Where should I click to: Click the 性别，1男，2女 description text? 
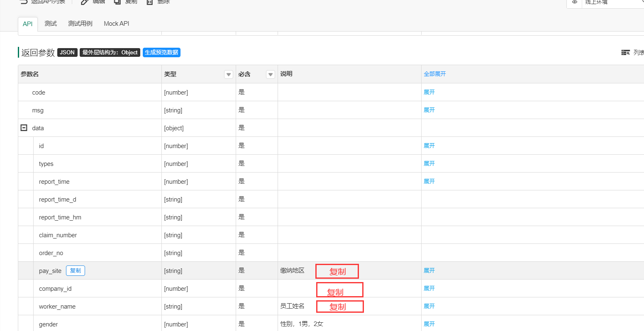click(x=302, y=324)
